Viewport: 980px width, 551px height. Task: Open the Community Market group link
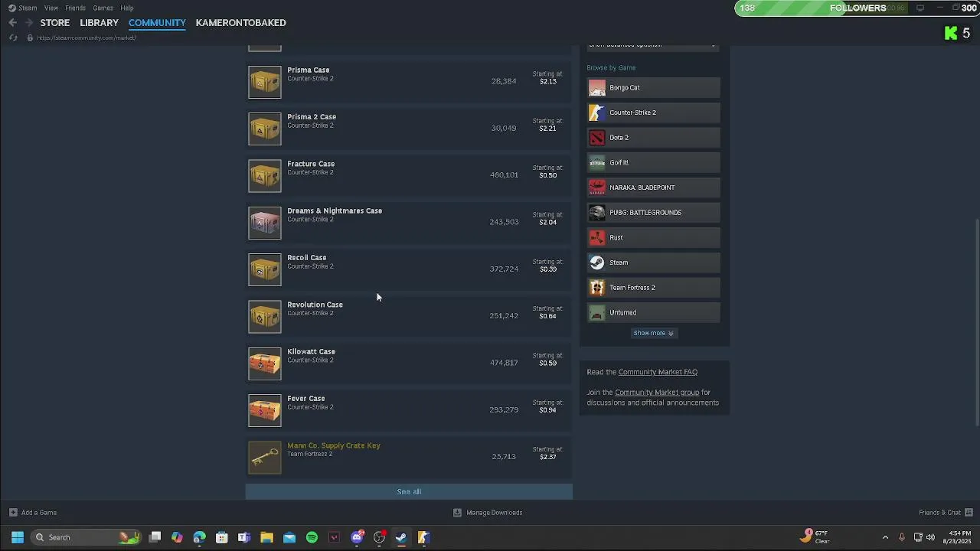coord(657,393)
